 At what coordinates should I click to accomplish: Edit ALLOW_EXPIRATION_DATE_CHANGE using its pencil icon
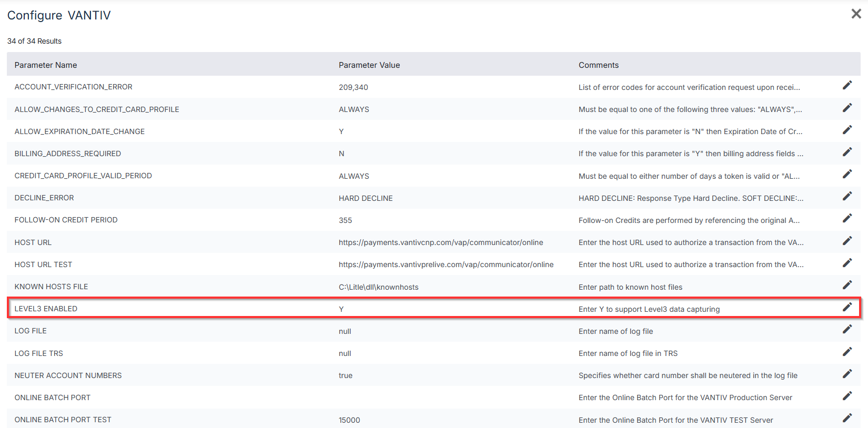point(847,130)
